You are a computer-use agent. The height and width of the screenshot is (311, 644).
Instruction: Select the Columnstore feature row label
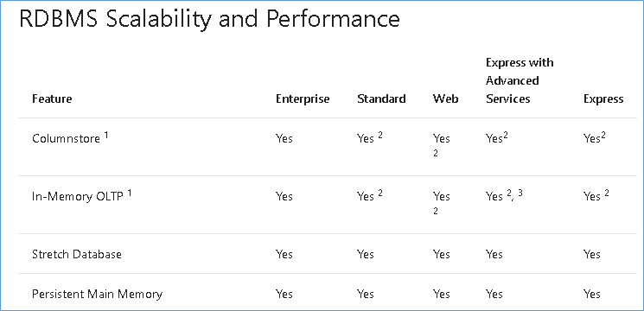[66, 139]
